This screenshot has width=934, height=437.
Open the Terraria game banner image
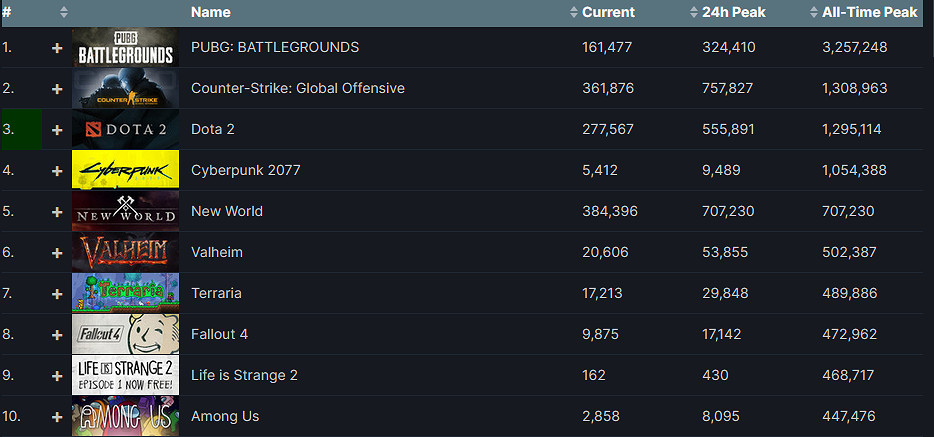125,294
